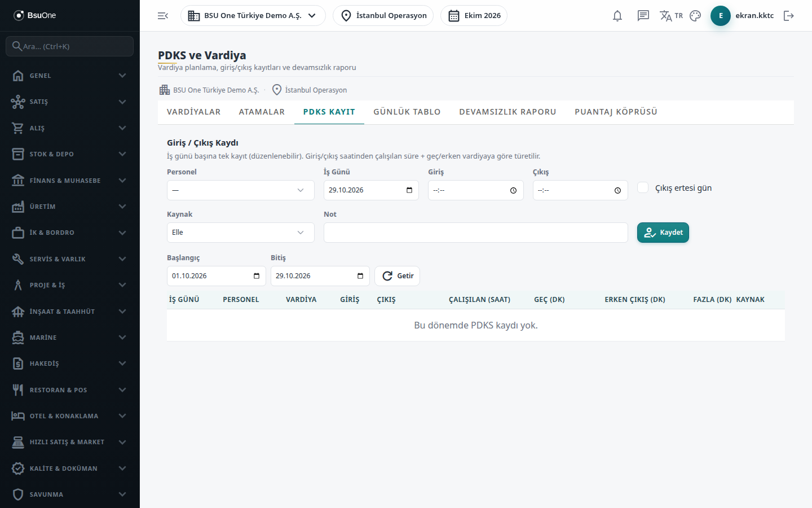Click the Marine ship icon
This screenshot has width=812, height=508.
pyautogui.click(x=18, y=338)
